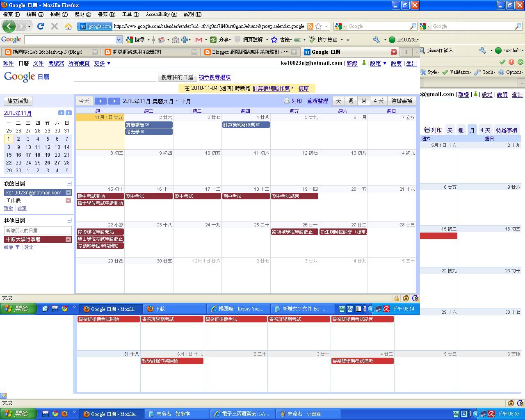Image resolution: width=525 pixels, height=420 pixels.
Task: Click the green Firefox back arrow
Action: coord(9,26)
